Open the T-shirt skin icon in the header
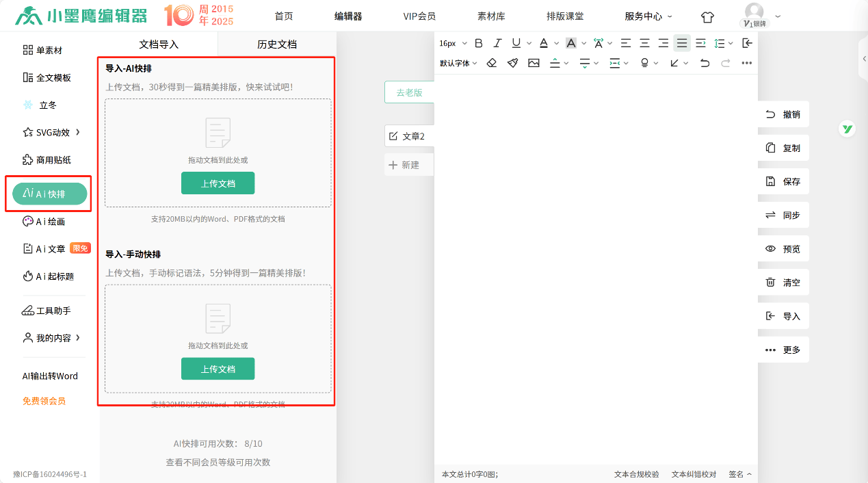 pyautogui.click(x=707, y=16)
